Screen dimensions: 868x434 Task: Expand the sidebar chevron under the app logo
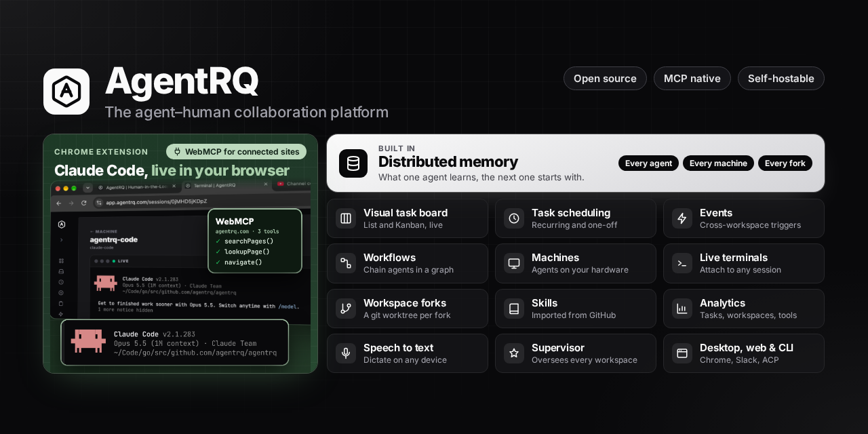[x=61, y=239]
